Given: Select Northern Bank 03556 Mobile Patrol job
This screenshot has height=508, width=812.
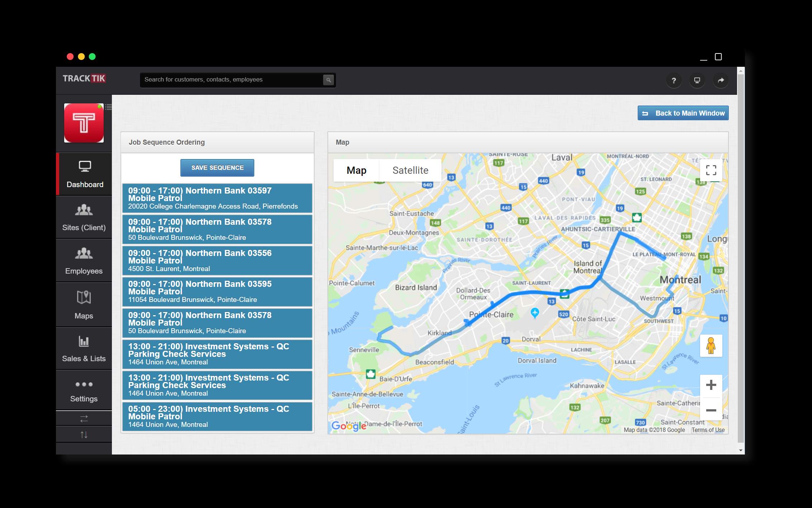Looking at the screenshot, I should pyautogui.click(x=217, y=260).
